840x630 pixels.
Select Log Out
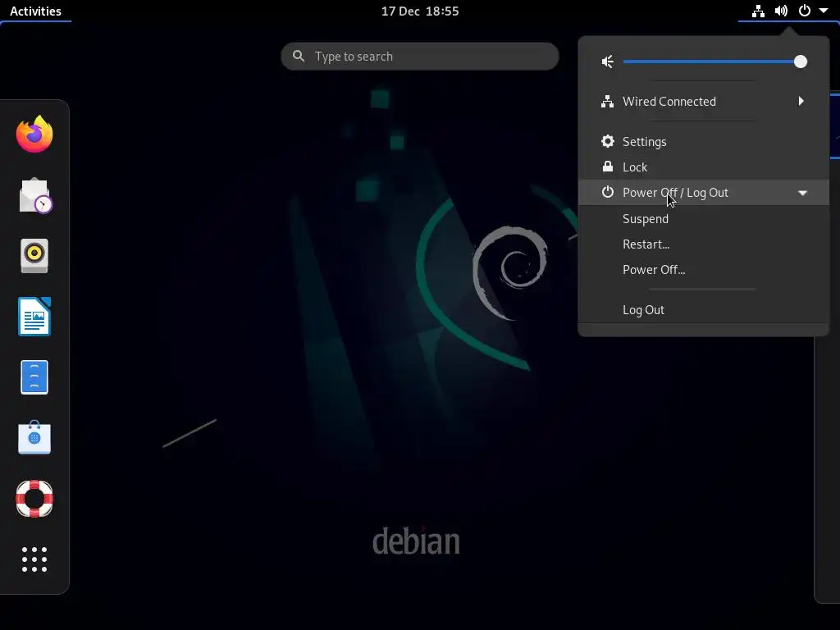point(703,309)
